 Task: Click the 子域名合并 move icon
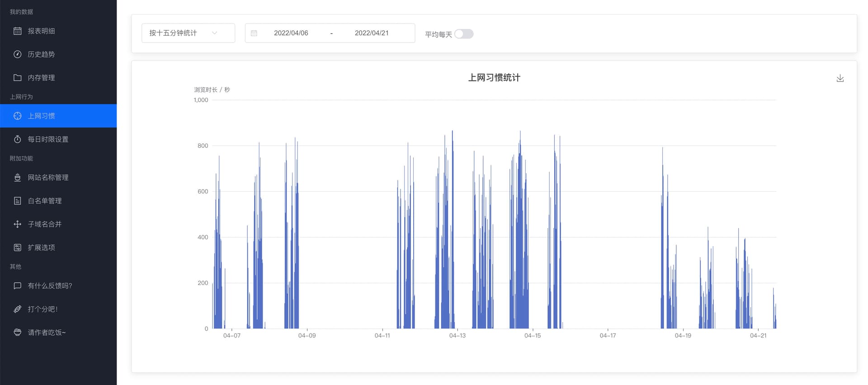click(17, 224)
